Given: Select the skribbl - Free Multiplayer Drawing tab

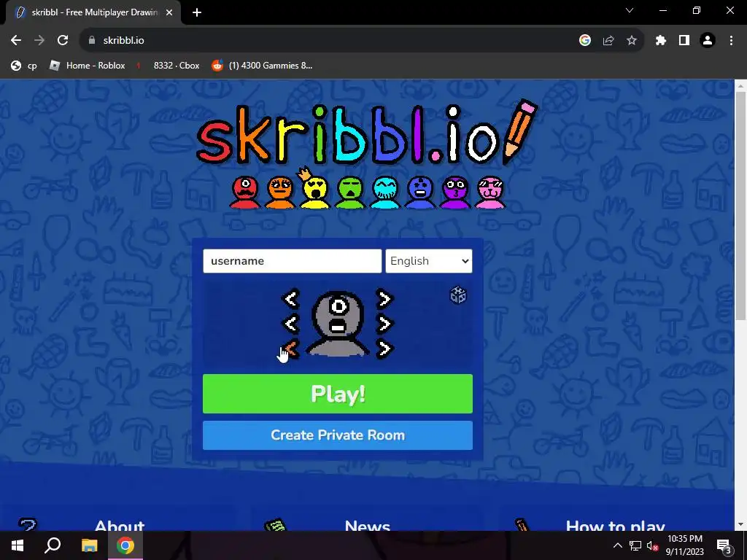Looking at the screenshot, I should 93,13.
